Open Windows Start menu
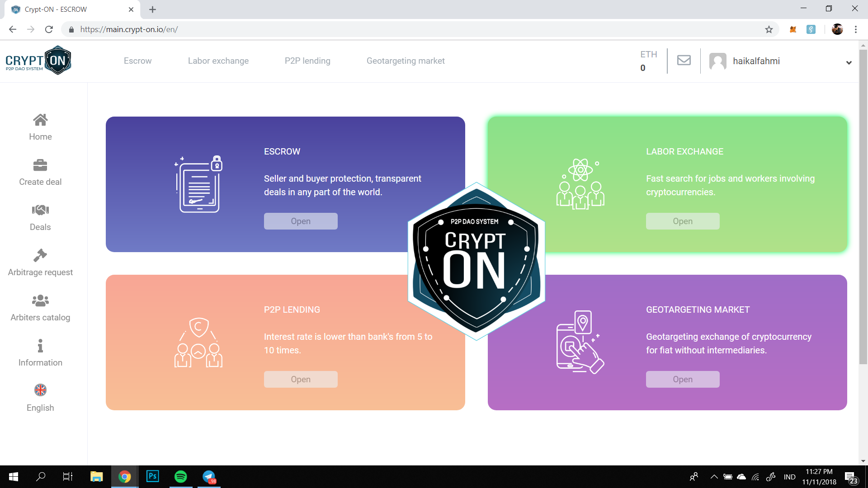 (14, 477)
